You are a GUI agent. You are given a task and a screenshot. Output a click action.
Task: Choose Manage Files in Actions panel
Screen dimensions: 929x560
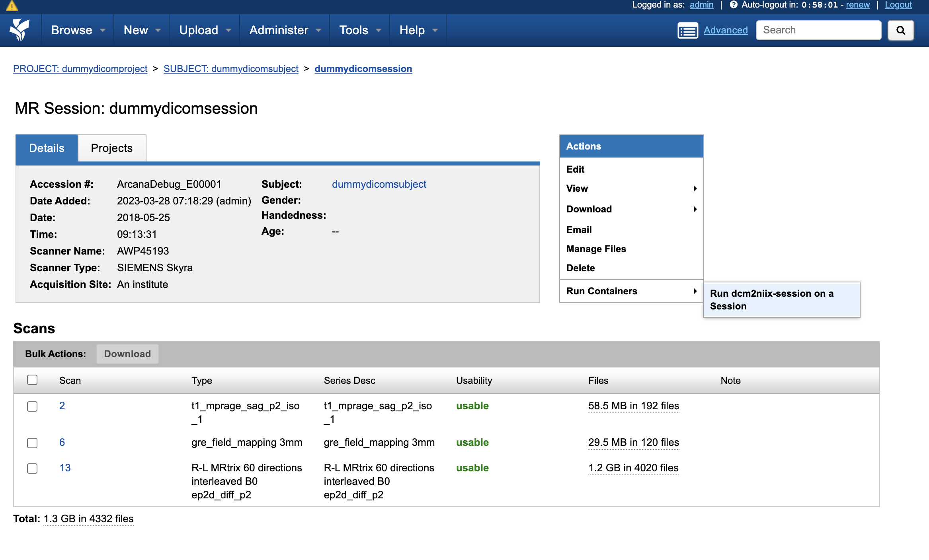pos(632,249)
